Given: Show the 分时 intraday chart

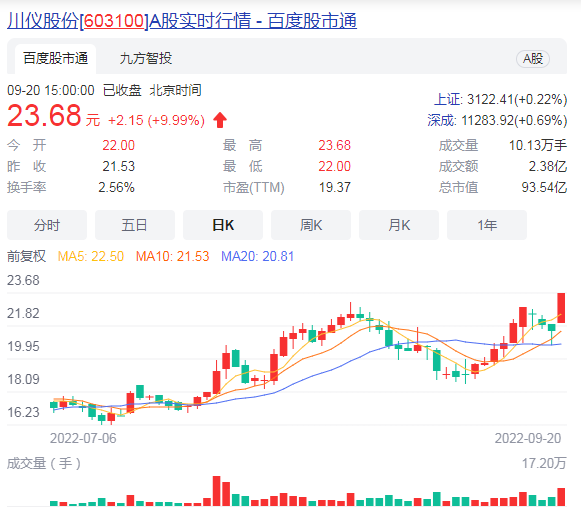Looking at the screenshot, I should pyautogui.click(x=47, y=225).
